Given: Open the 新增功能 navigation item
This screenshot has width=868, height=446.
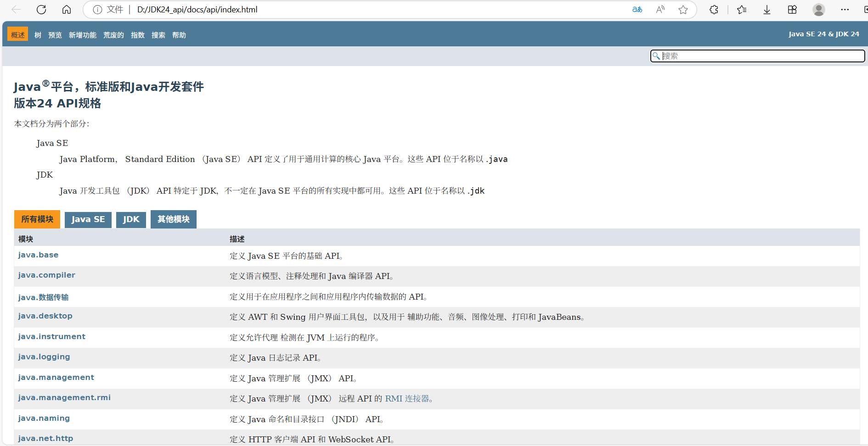Looking at the screenshot, I should [83, 35].
